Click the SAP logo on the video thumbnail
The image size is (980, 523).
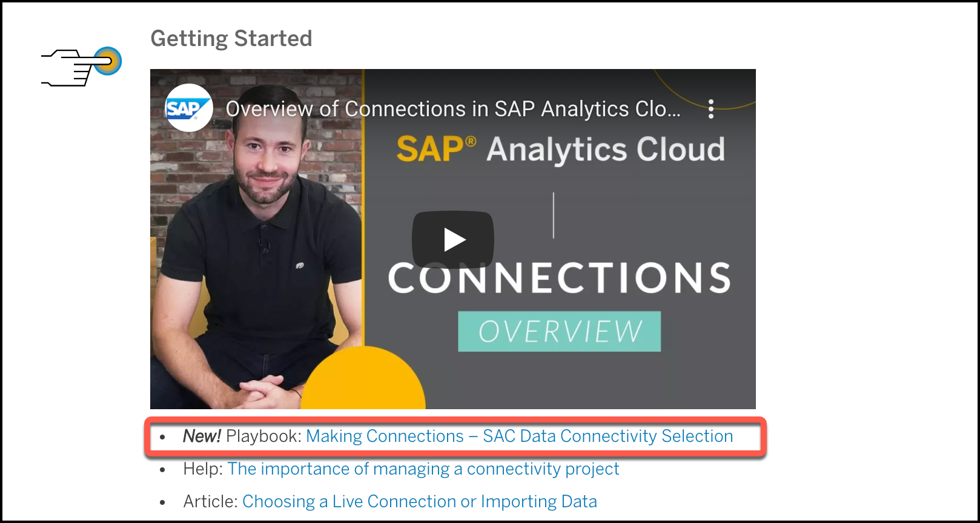pos(188,108)
